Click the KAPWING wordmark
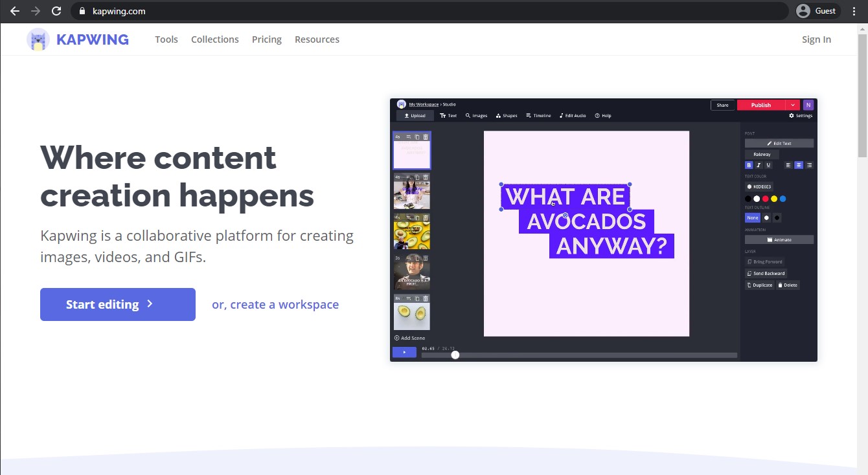Viewport: 868px width, 475px height. click(93, 39)
